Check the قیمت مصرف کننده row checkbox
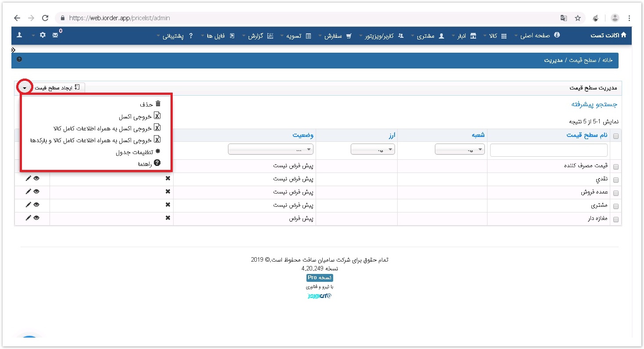Image resolution: width=644 pixels, height=349 pixels. pos(616,167)
